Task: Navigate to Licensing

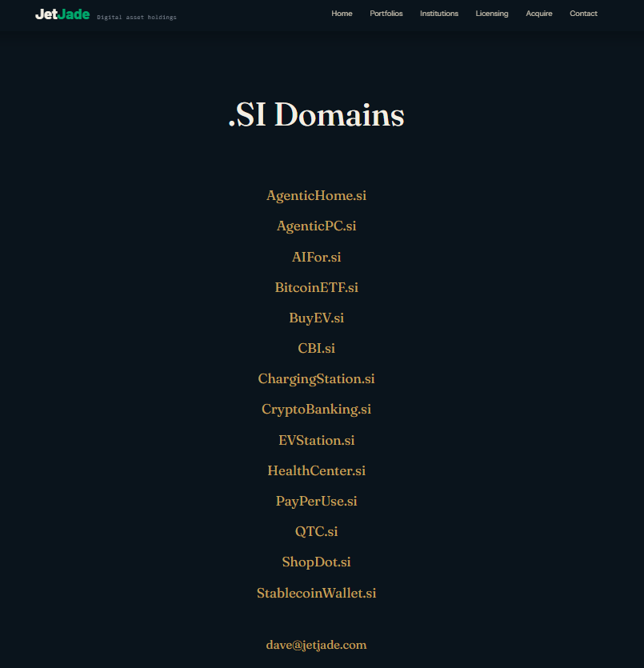Action: coord(491,14)
